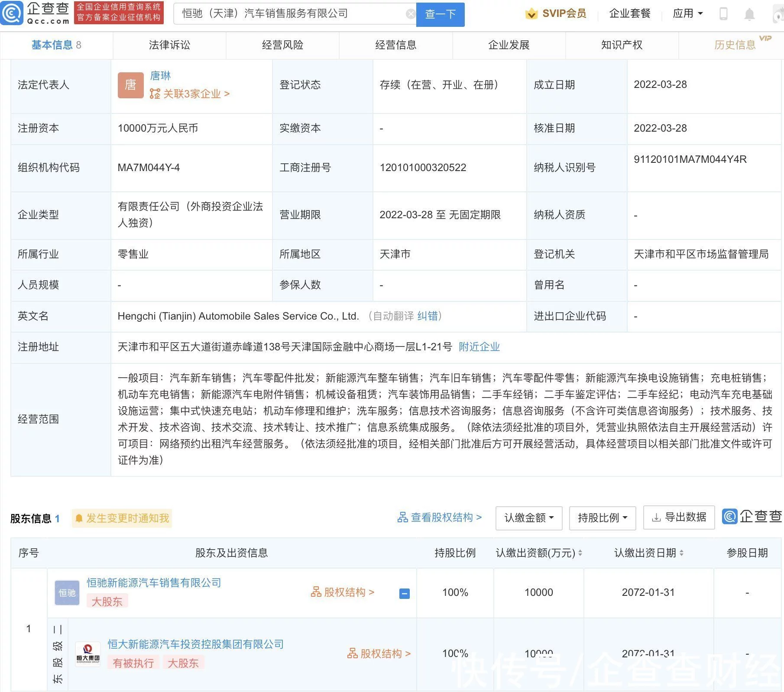784x692 pixels.
Task: Sort by 认缴出资额 column arrows
Action: [580, 553]
